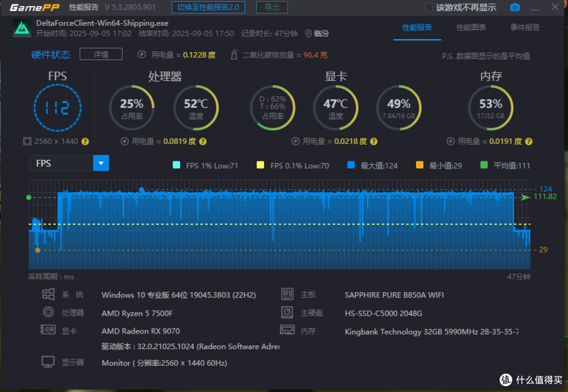The width and height of the screenshot is (568, 392).
Task: Click the 0.1228 度 power value
Action: pos(199,55)
